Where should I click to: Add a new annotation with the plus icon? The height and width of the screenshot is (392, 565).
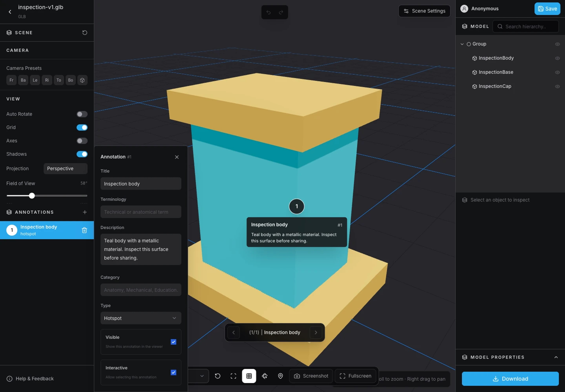[85, 212]
